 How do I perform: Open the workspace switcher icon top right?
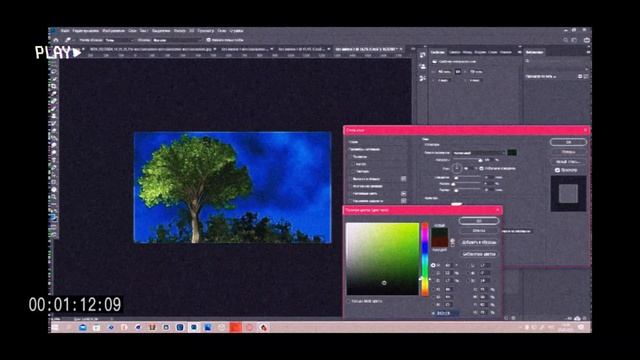[x=574, y=40]
